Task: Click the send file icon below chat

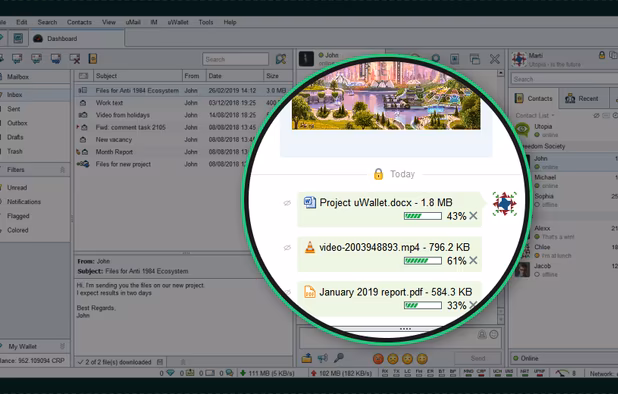Action: (307, 358)
